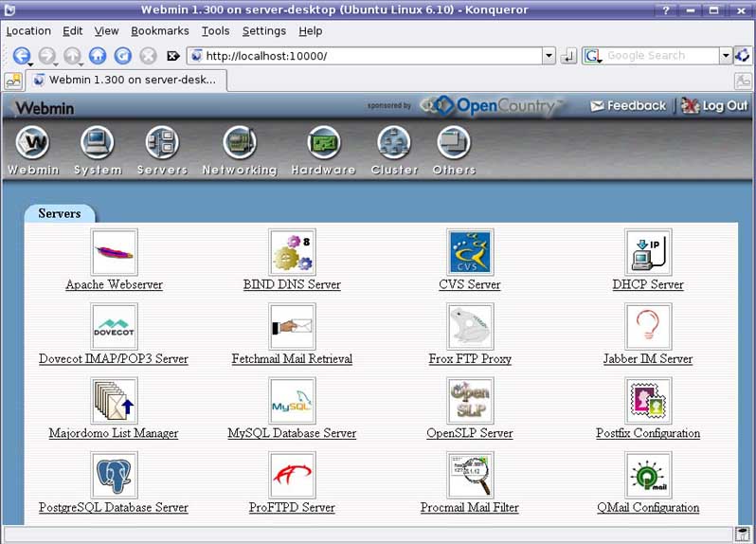This screenshot has height=544, width=756.
Task: Open the Help menu
Action: (310, 31)
